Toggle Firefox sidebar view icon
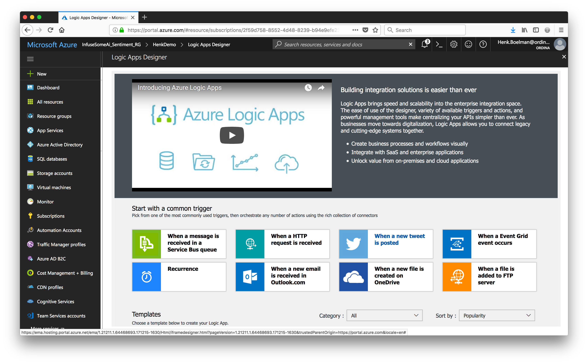 click(536, 30)
